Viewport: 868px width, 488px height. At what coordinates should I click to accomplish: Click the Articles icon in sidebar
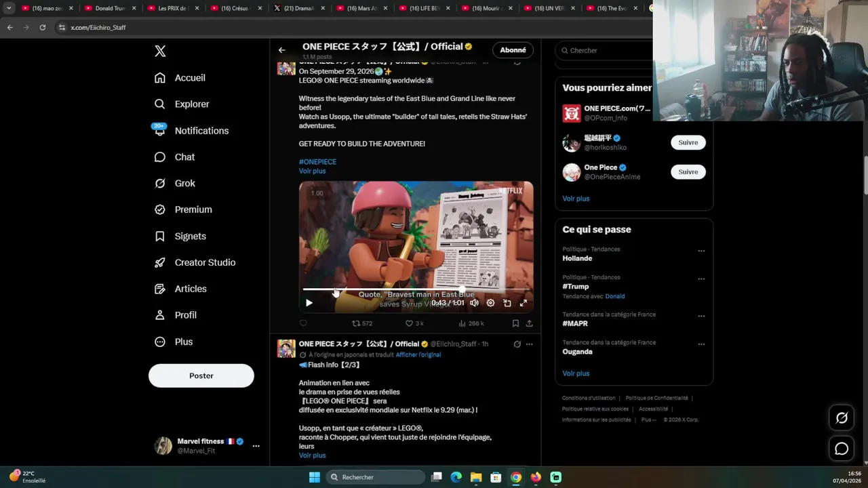(x=160, y=289)
